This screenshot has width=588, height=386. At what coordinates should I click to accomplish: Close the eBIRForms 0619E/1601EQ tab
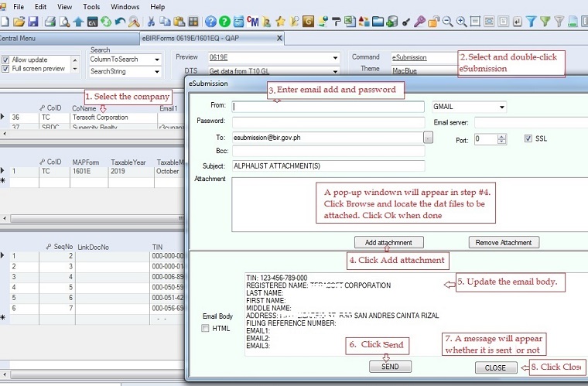[279, 38]
